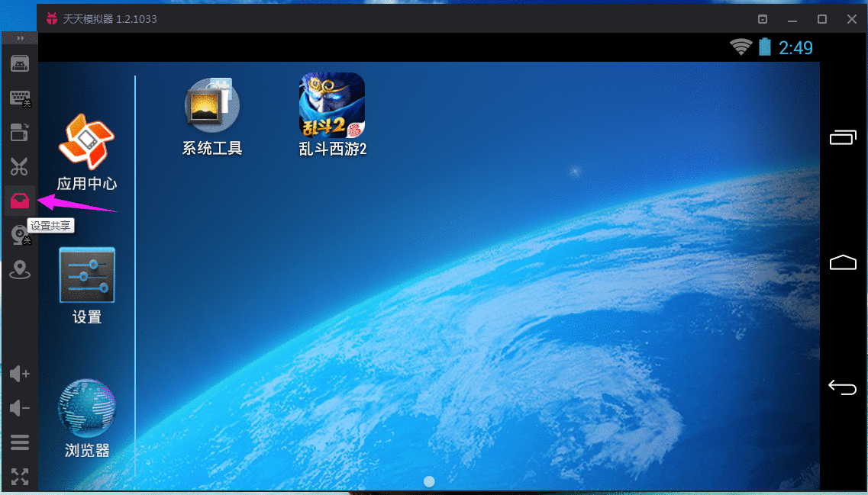Toggle the webcam feature marked 关
This screenshot has width=868, height=495.
tap(19, 234)
